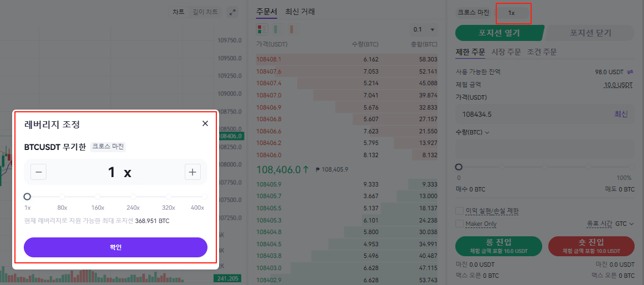The image size is (644, 285).
Task: Show combined buy and sell order book view
Action: pos(262,29)
